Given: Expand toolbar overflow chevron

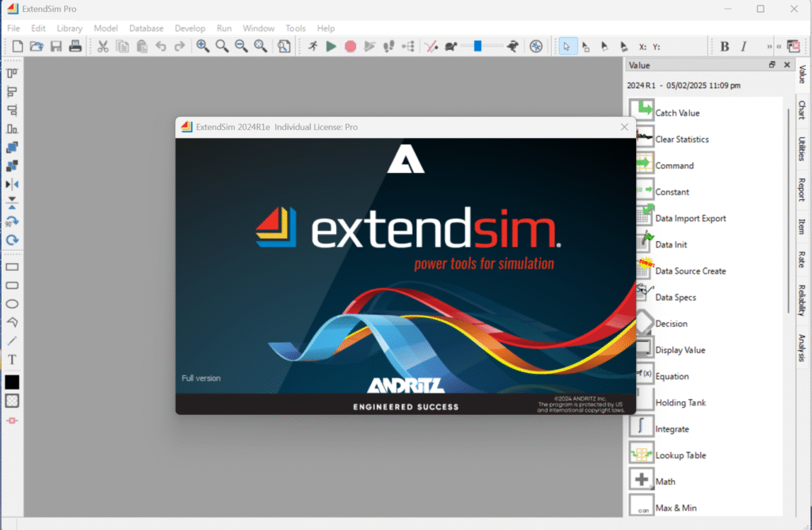Looking at the screenshot, I should (769, 47).
